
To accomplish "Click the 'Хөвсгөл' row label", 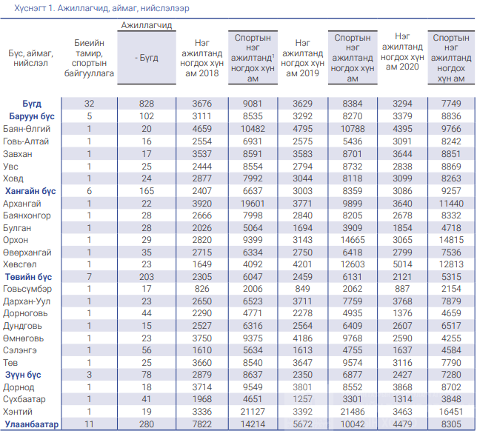I will [x=20, y=264].
